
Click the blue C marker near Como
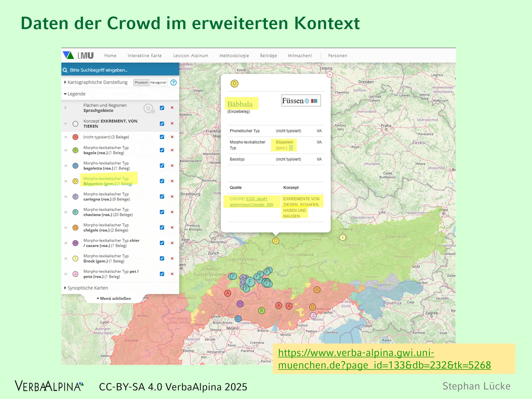(x=238, y=319)
